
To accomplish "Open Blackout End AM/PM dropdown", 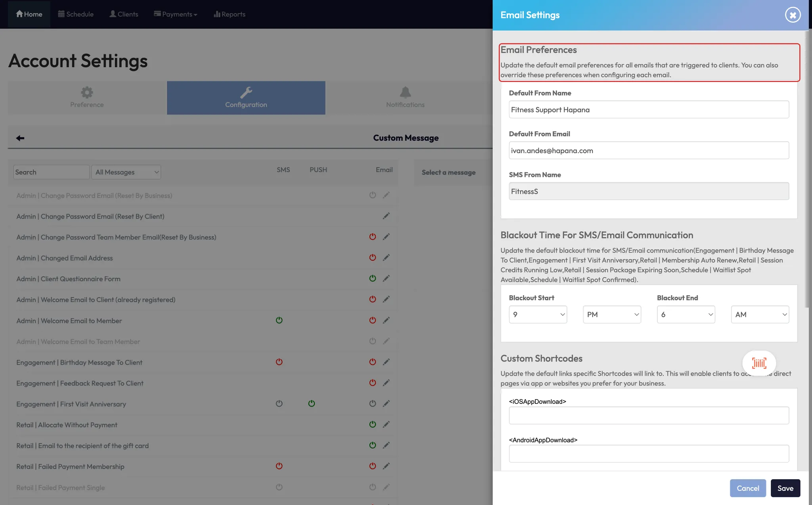I will point(760,315).
